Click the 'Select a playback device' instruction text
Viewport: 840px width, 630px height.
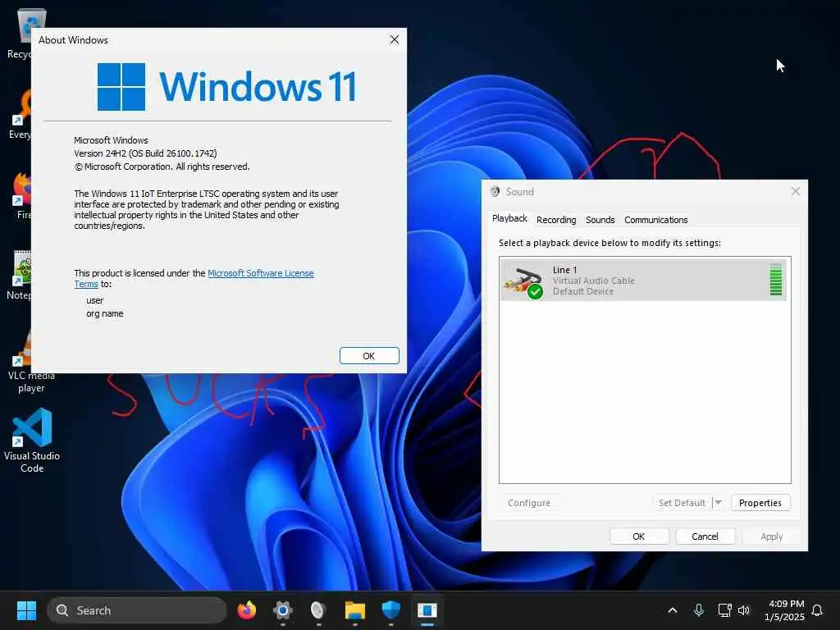[609, 243]
